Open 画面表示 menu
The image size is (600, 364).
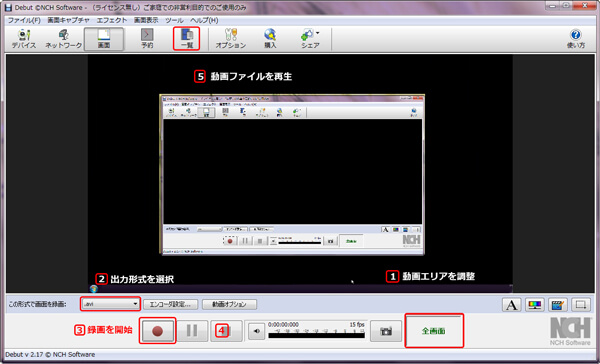point(146,20)
